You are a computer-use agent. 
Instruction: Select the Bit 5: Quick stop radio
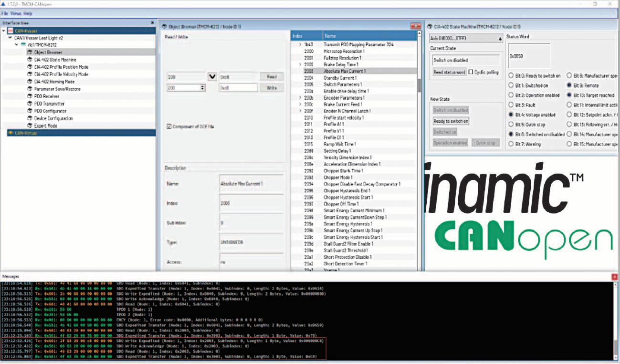tap(511, 125)
